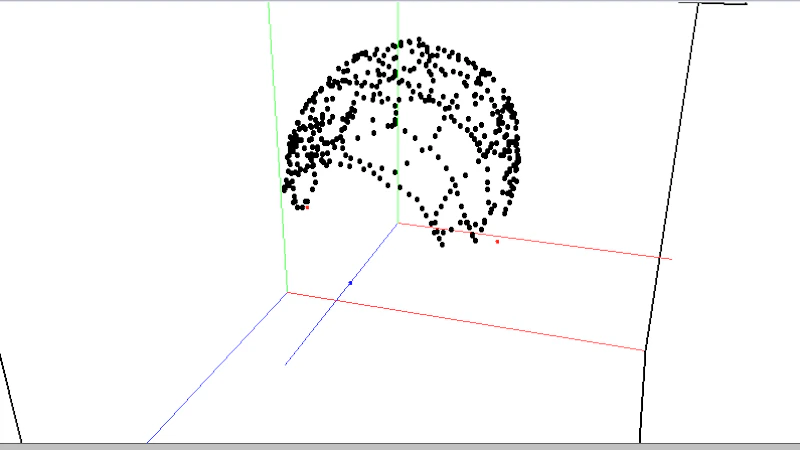The height and width of the screenshot is (450, 800).
Task: Select the red point beside the hemisphere's left edge
Action: point(307,208)
